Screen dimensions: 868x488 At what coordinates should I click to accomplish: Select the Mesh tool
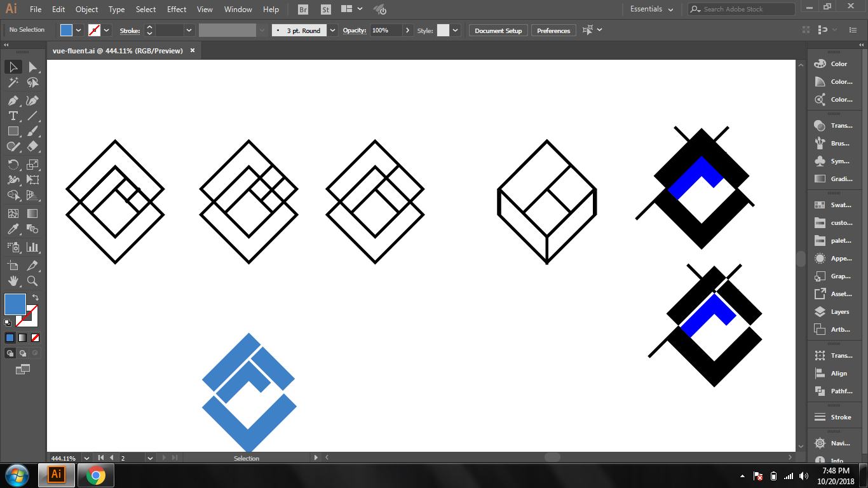coord(13,213)
